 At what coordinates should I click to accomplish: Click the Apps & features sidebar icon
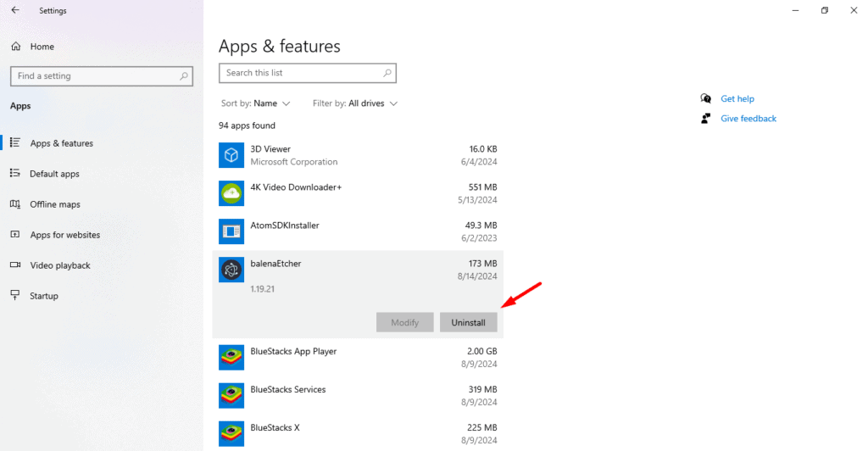(15, 142)
